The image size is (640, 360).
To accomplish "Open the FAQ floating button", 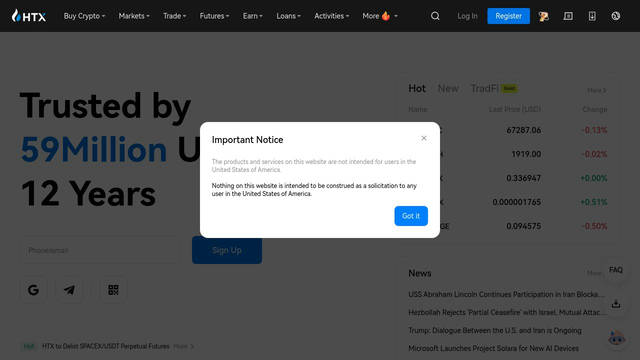I will 616,270.
